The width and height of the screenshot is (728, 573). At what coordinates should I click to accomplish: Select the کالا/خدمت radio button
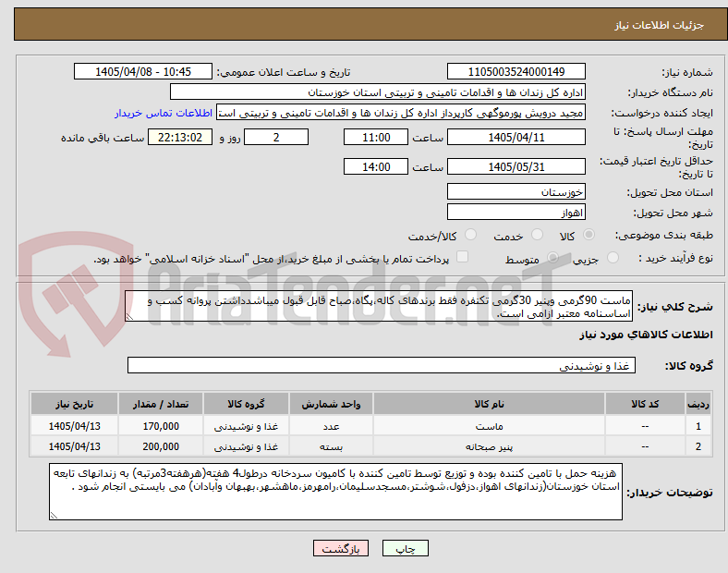click(x=471, y=235)
